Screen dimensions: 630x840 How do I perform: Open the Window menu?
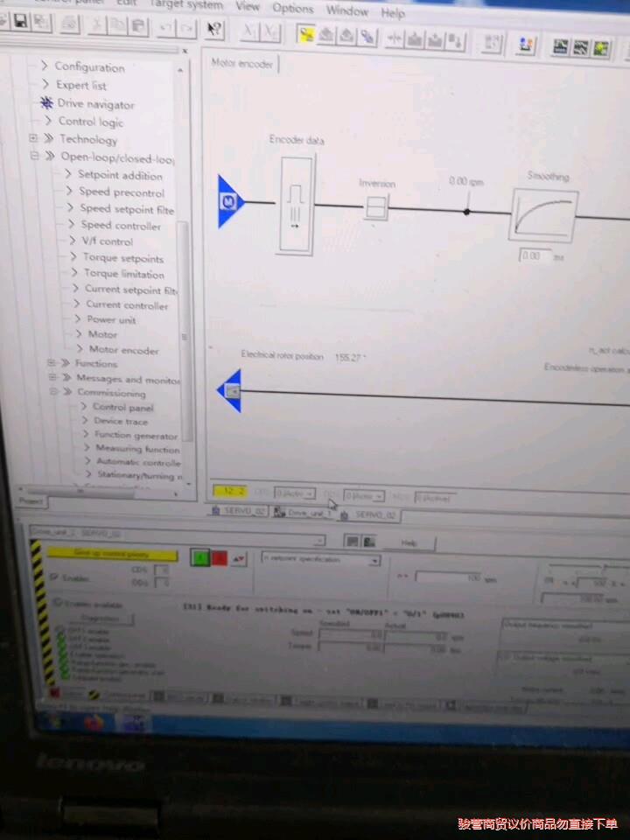(x=347, y=10)
